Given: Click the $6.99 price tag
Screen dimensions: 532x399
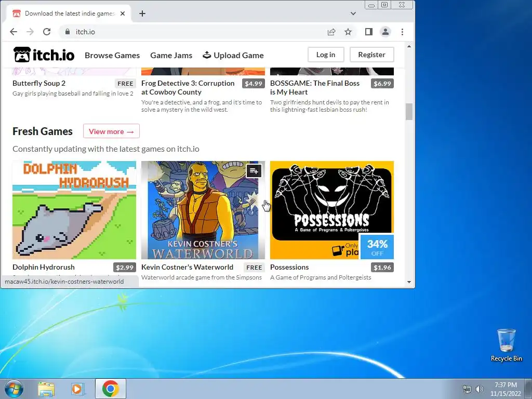Looking at the screenshot, I should point(382,84).
